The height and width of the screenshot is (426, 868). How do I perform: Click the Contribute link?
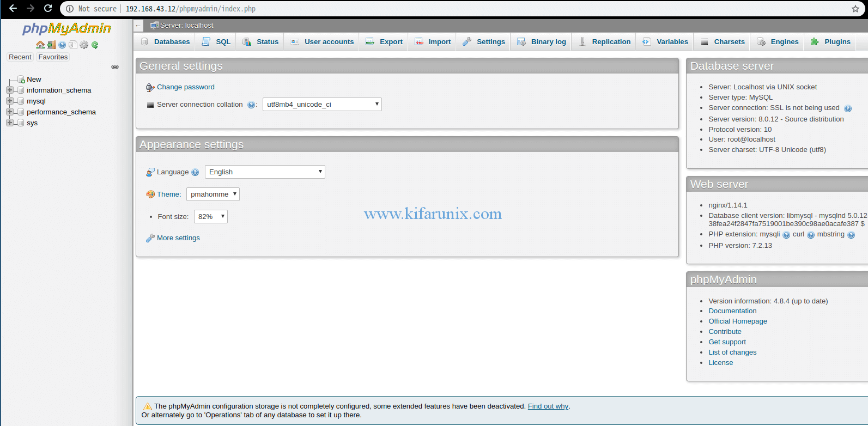click(725, 332)
